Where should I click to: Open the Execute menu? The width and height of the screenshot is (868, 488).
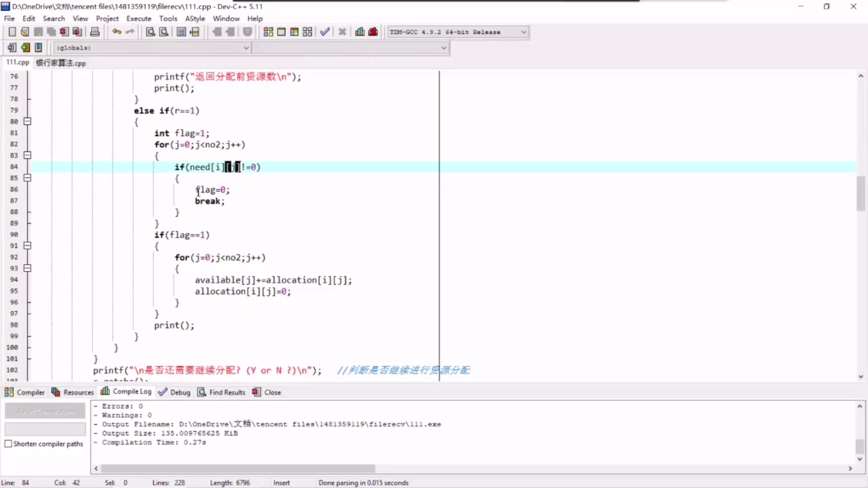[x=138, y=19]
